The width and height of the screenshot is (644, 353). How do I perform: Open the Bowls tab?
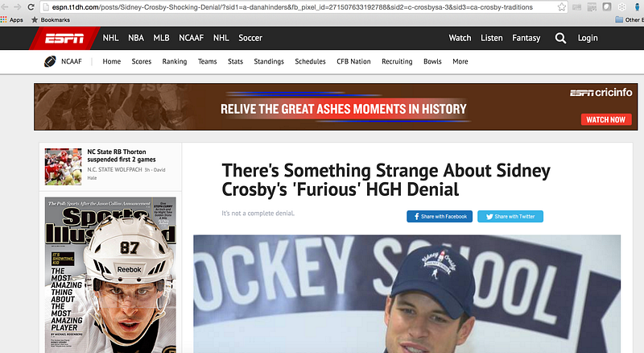tap(432, 61)
